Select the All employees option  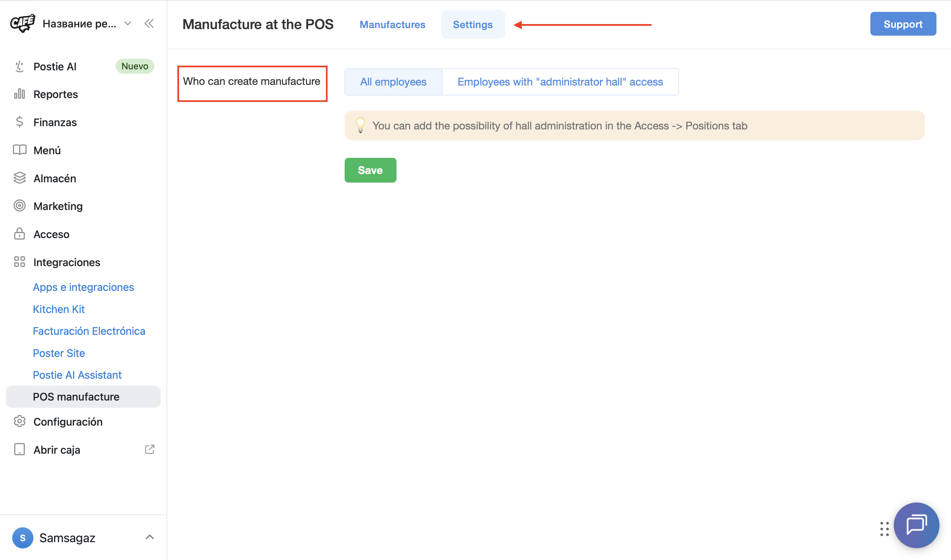click(x=393, y=82)
